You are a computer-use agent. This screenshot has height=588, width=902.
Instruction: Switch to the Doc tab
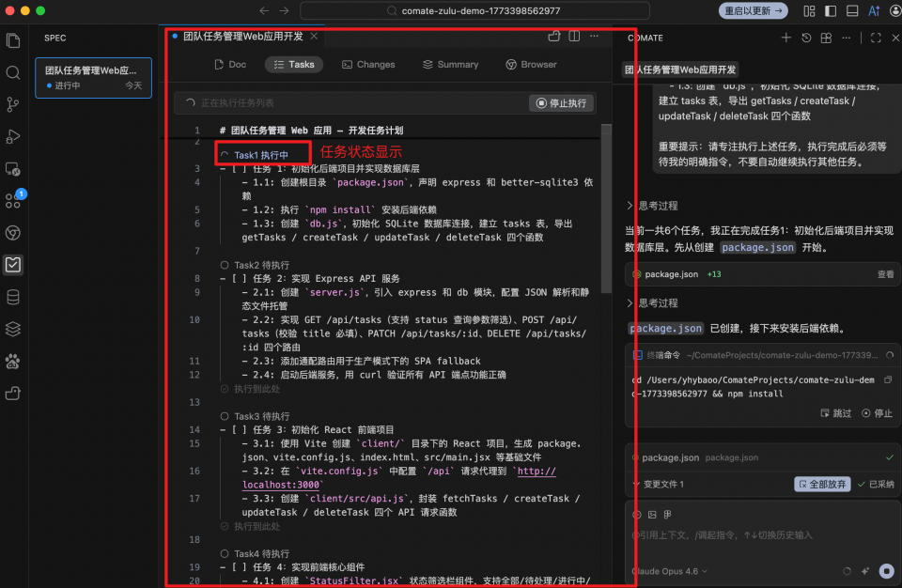230,65
